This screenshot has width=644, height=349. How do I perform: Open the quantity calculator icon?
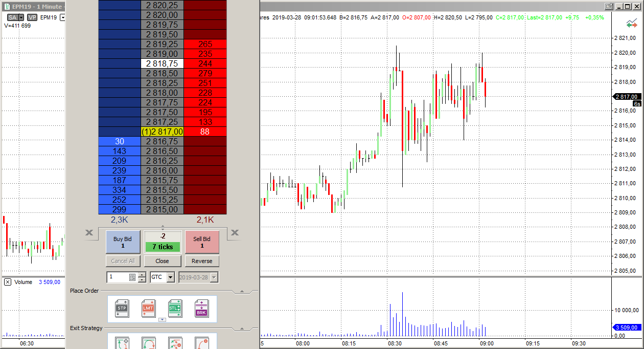pos(132,277)
